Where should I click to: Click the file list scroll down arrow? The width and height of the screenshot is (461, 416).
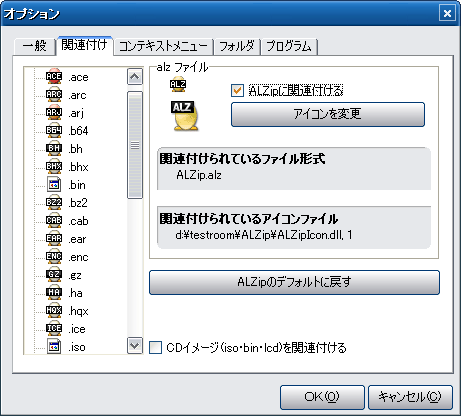coord(135,345)
